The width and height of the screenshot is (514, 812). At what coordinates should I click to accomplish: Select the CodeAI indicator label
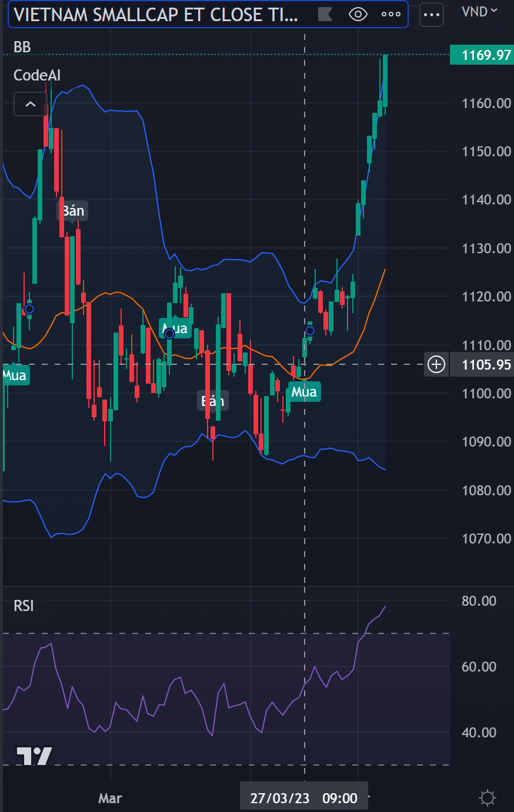tap(37, 75)
